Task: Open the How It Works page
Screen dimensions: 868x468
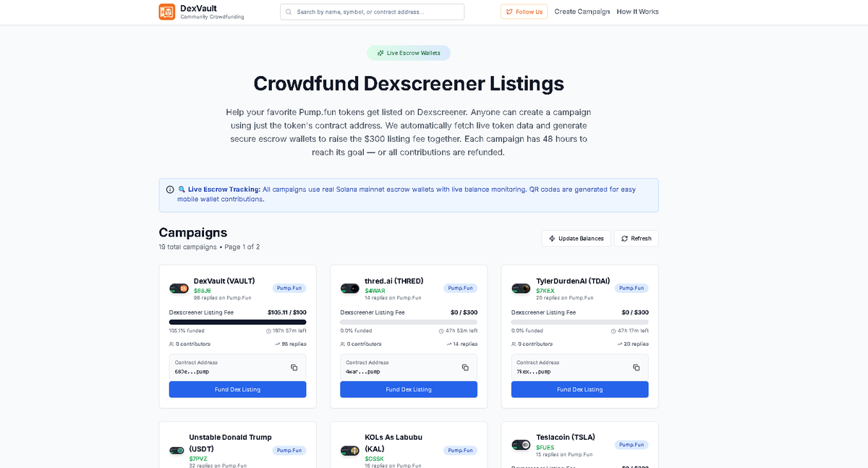Action: pyautogui.click(x=638, y=12)
